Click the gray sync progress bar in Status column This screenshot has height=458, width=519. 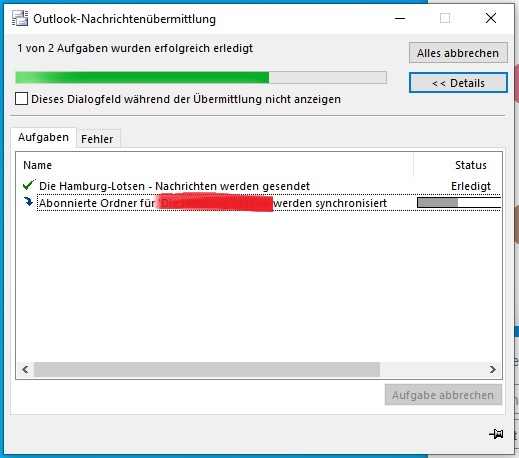click(459, 203)
